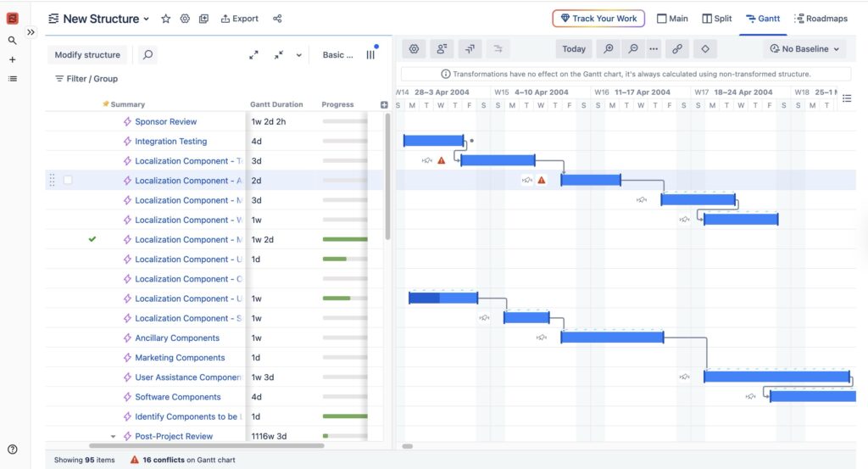
Task: Click the green checkmark on Localization Component 1w 2d row
Action: pyautogui.click(x=92, y=239)
